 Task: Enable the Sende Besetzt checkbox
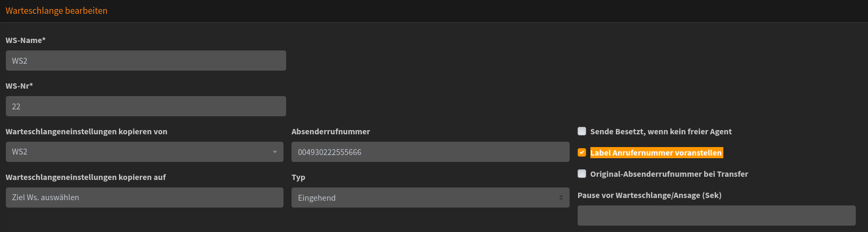[x=582, y=131]
